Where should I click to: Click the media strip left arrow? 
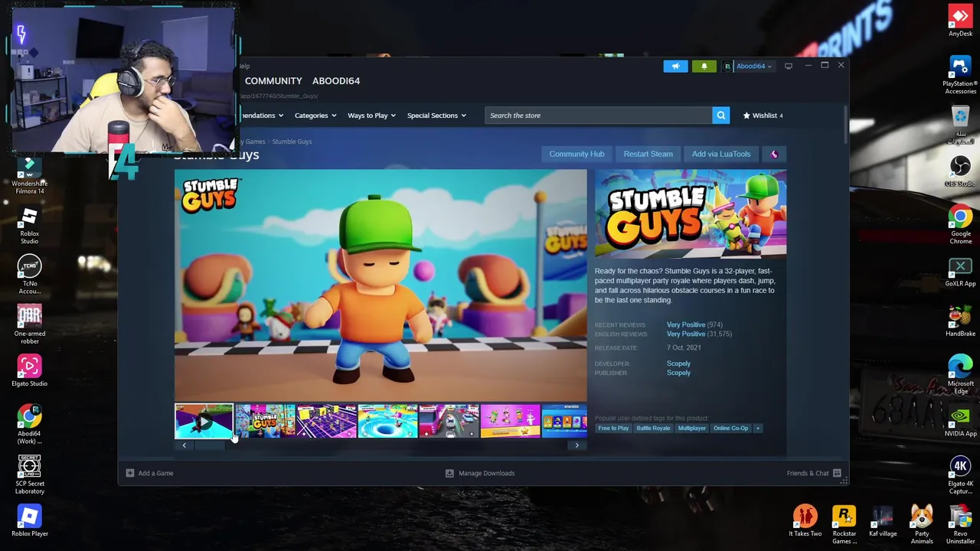pos(184,445)
